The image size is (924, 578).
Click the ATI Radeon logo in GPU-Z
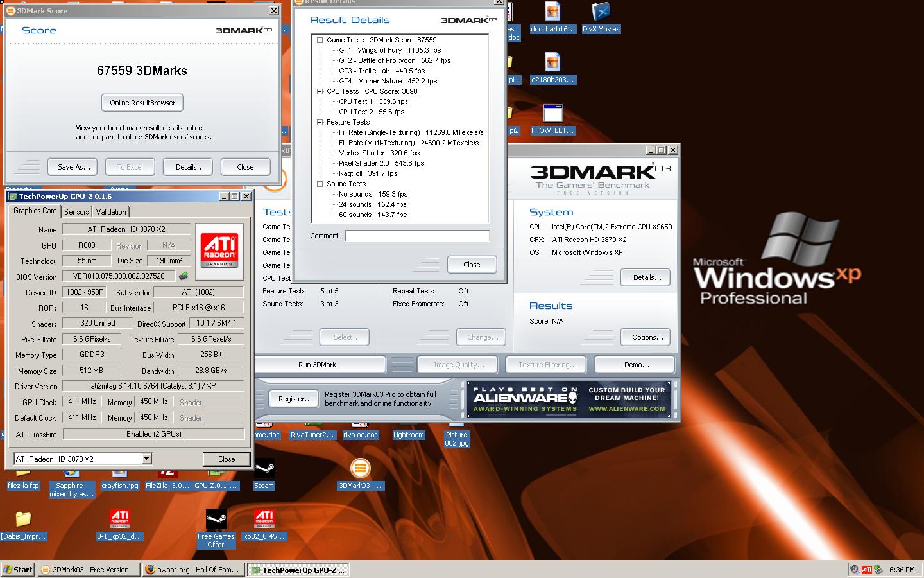[219, 252]
